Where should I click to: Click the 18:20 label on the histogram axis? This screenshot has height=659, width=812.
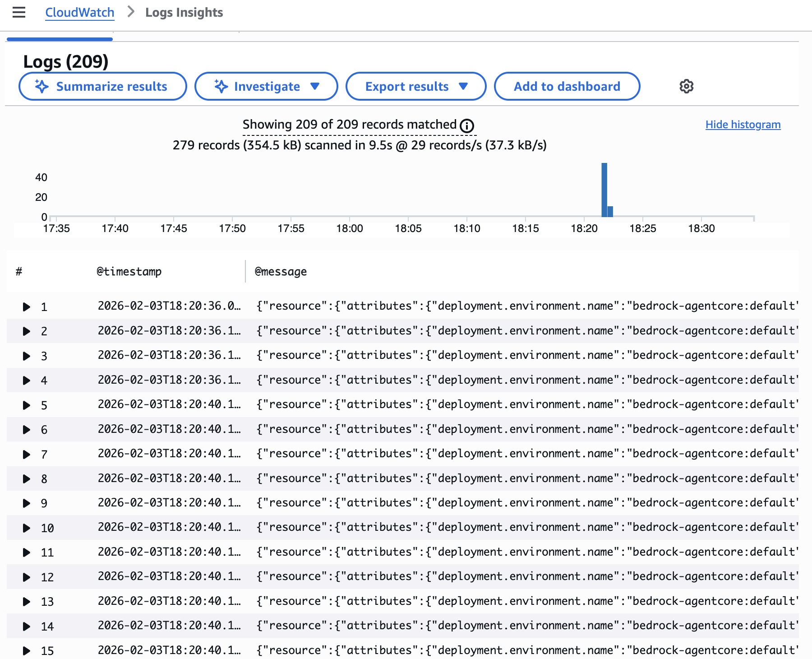click(x=584, y=228)
